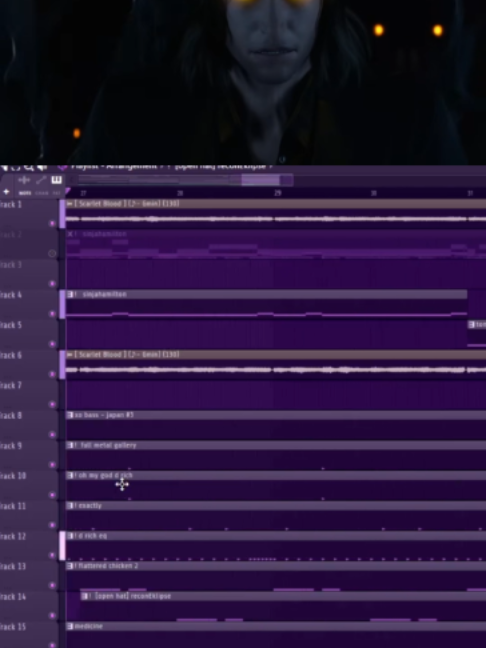Open the Scarlet Blood clip menu on Track 1
The image size is (486, 648).
click(70, 203)
